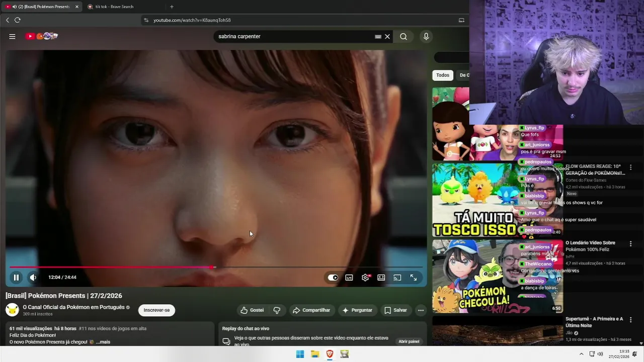Open Windows Start menu
The image size is (644, 362).
point(300,354)
